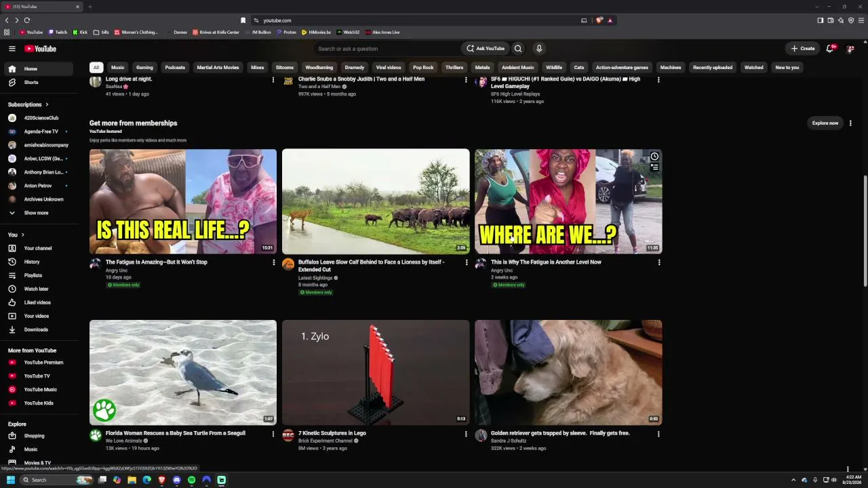The height and width of the screenshot is (488, 868).
Task: Play the seagull on sand thumbnail
Action: [183, 373]
